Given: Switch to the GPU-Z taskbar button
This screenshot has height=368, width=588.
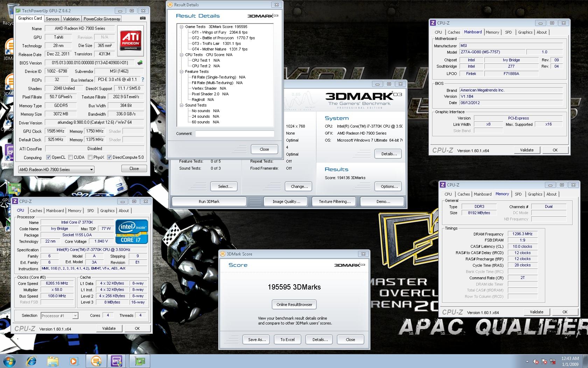Looking at the screenshot, I should click(140, 361).
